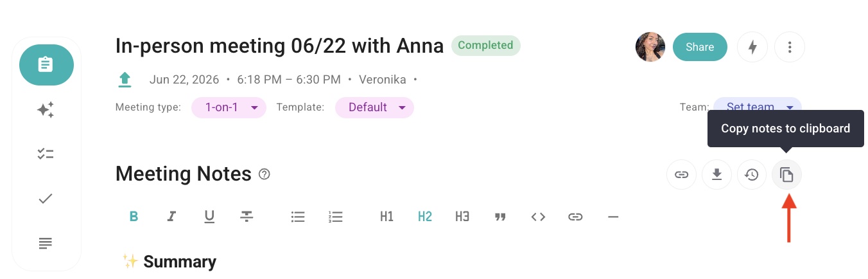Open the notes version history icon

pos(752,174)
